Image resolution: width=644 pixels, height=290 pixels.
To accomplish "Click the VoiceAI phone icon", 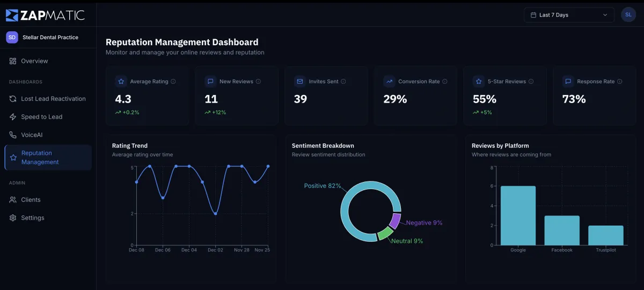I will [x=13, y=135].
